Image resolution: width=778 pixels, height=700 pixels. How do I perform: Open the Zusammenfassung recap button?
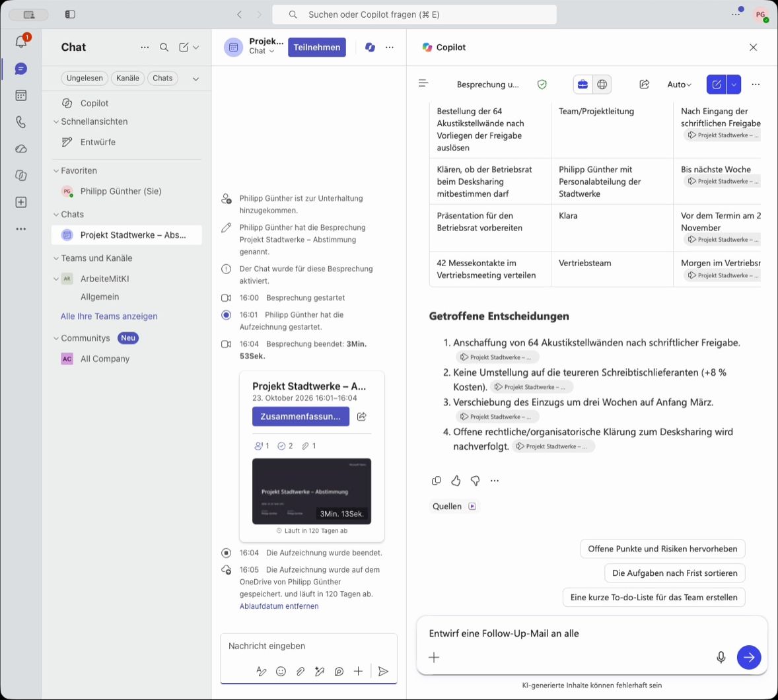[301, 416]
